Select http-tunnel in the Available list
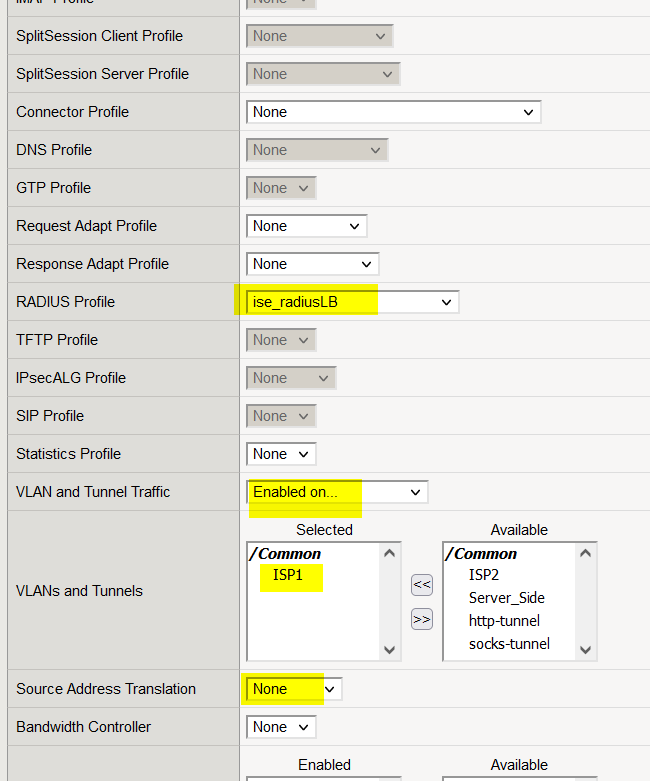650x781 pixels. 504,621
